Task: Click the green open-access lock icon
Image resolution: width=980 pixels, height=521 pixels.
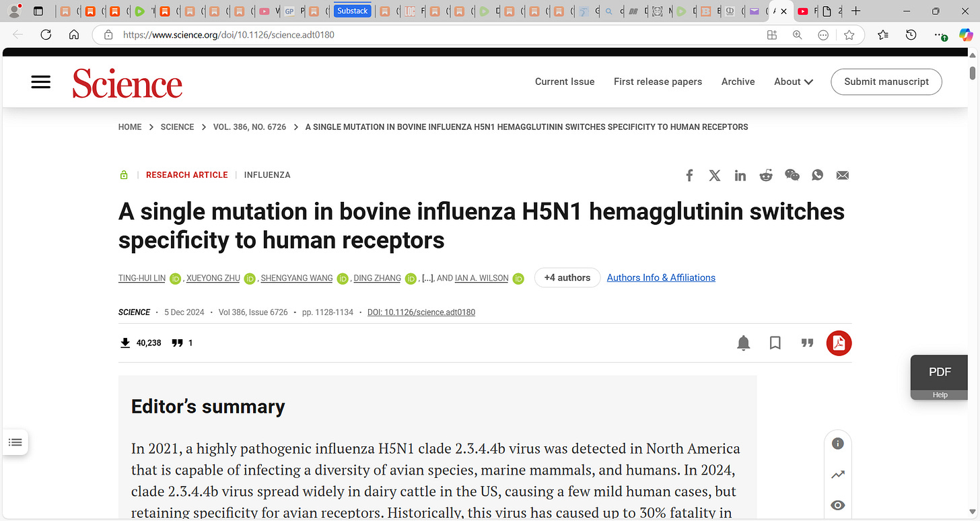Action: coord(124,175)
